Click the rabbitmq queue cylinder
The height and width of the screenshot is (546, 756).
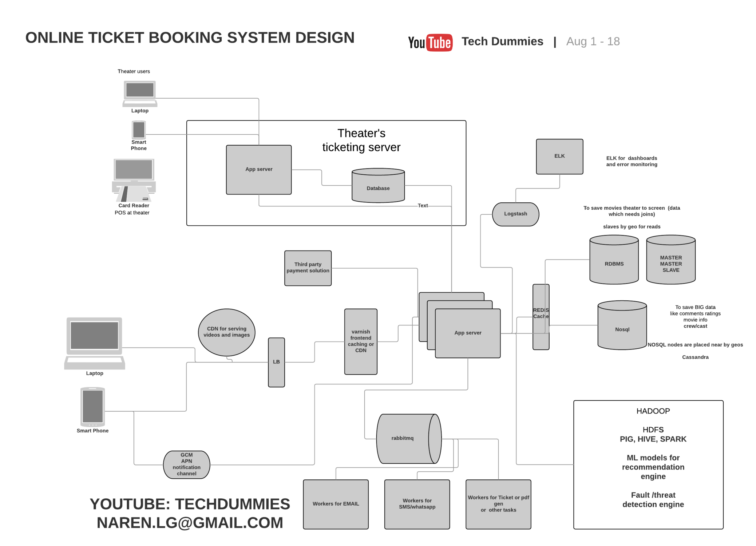(x=409, y=438)
